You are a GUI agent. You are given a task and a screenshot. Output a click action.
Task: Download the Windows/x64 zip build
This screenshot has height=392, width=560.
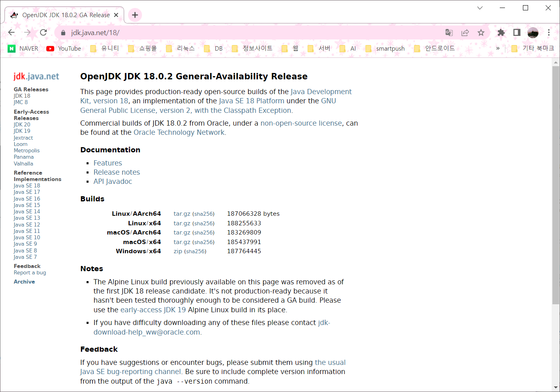[178, 251]
